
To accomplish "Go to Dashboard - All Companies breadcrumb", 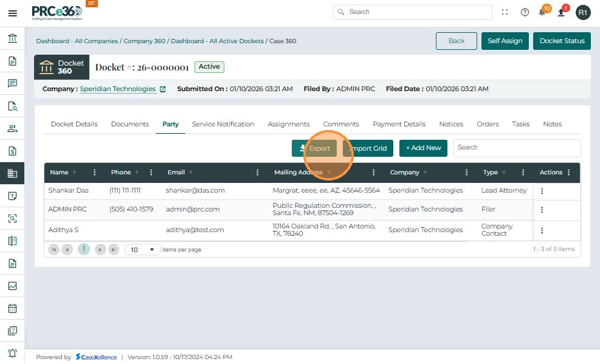I will click(77, 41).
